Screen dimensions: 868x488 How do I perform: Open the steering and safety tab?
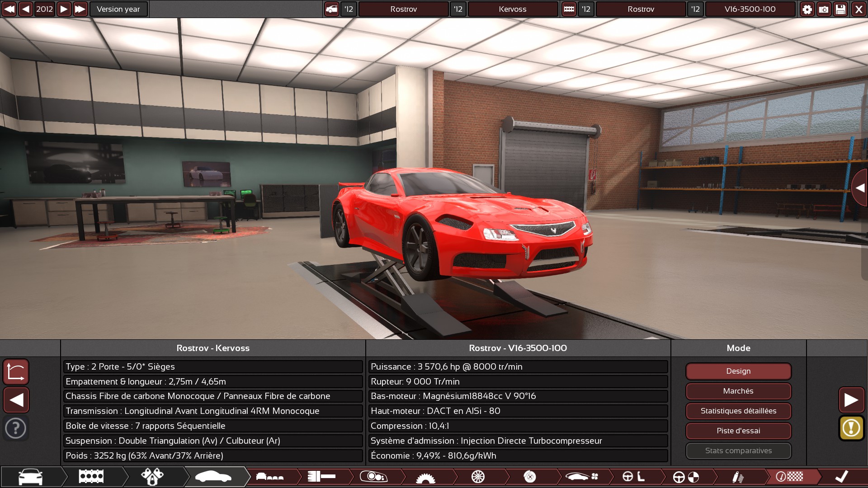click(x=686, y=477)
